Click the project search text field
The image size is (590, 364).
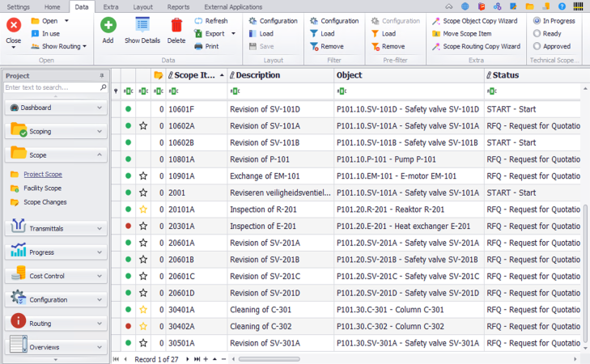[x=50, y=87]
